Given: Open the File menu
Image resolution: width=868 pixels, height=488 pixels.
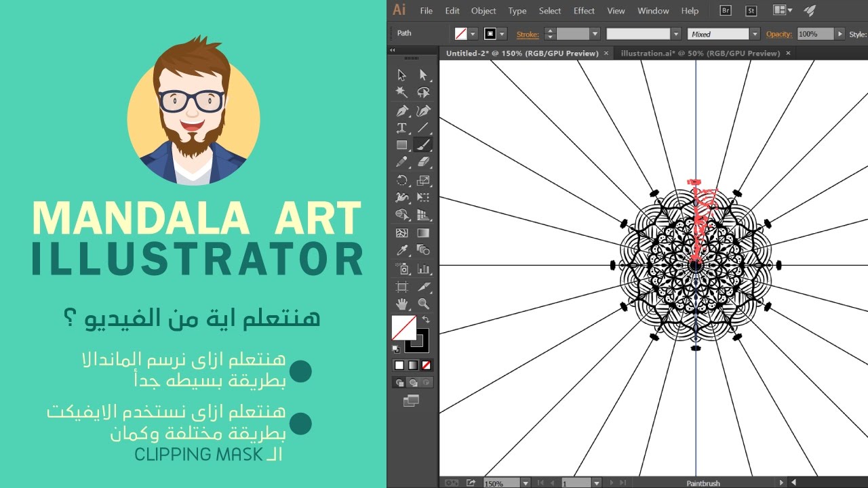Looking at the screenshot, I should coord(426,11).
